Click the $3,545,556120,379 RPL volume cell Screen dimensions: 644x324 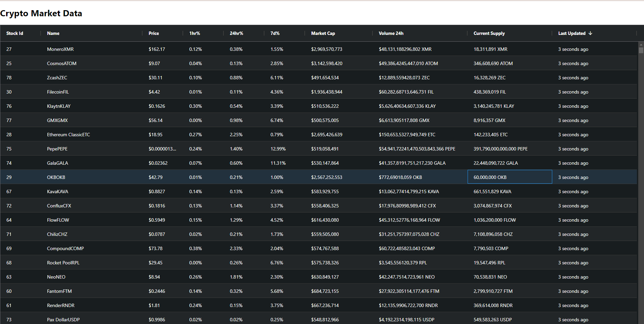coord(420,263)
